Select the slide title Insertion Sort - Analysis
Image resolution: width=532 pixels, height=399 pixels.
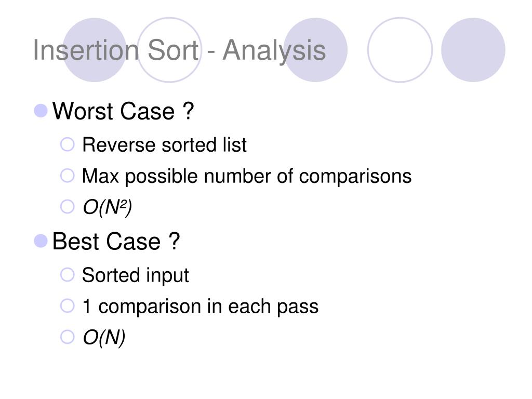179,50
